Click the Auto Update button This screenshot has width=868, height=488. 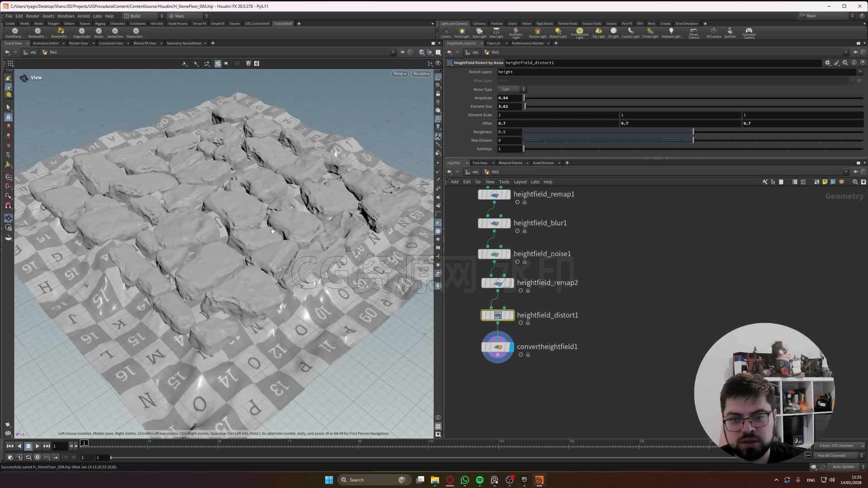click(x=843, y=467)
